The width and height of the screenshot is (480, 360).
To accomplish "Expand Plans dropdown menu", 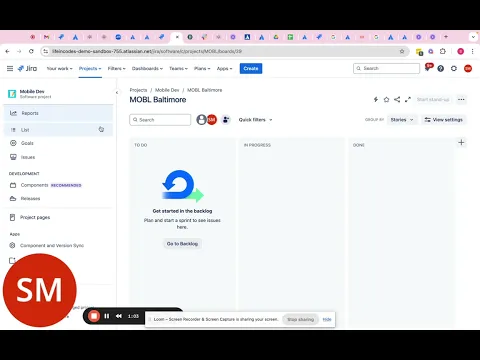I will 202,68.
